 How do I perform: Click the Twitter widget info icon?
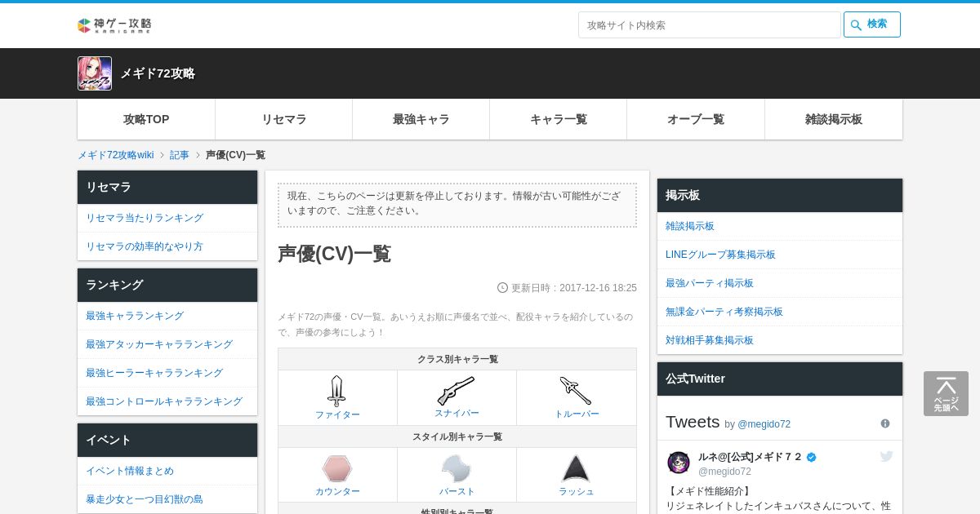point(885,423)
